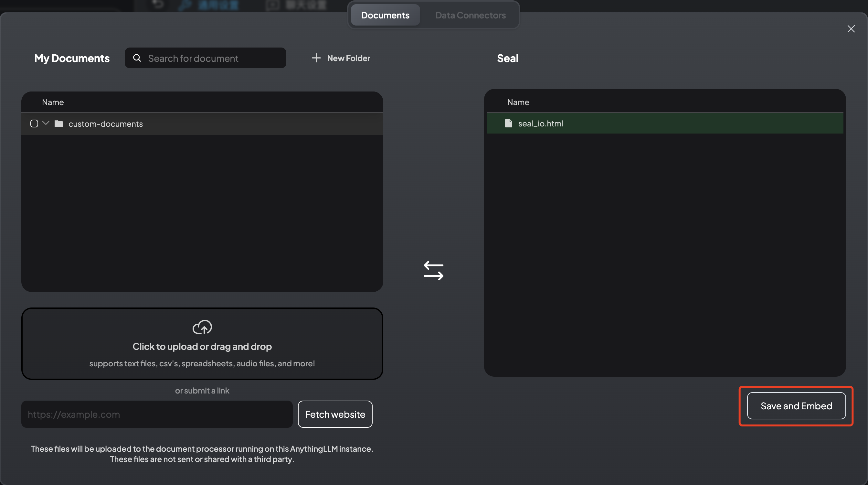
Task: Close the documents dialog with the X
Action: (x=851, y=29)
